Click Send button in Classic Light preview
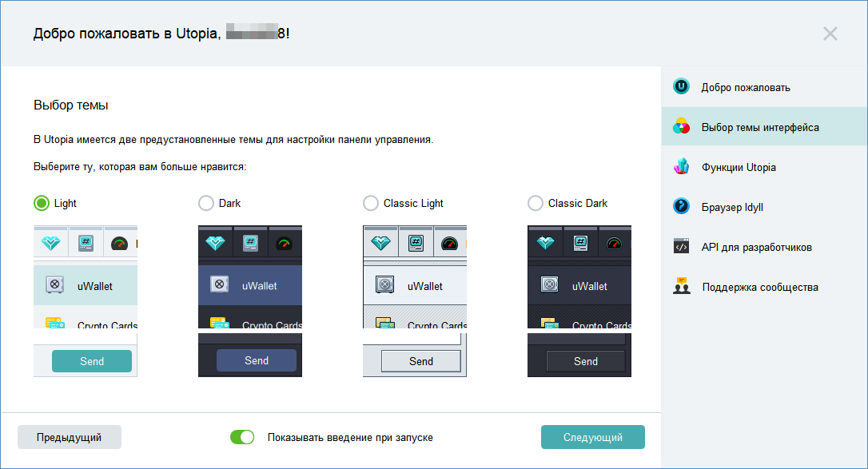Viewport: 868px width, 469px height. (421, 361)
